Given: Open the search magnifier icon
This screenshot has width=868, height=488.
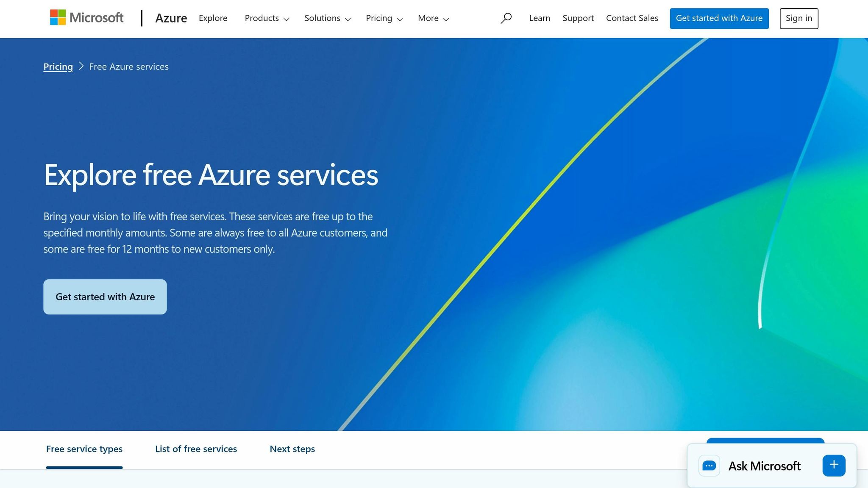Looking at the screenshot, I should tap(506, 18).
